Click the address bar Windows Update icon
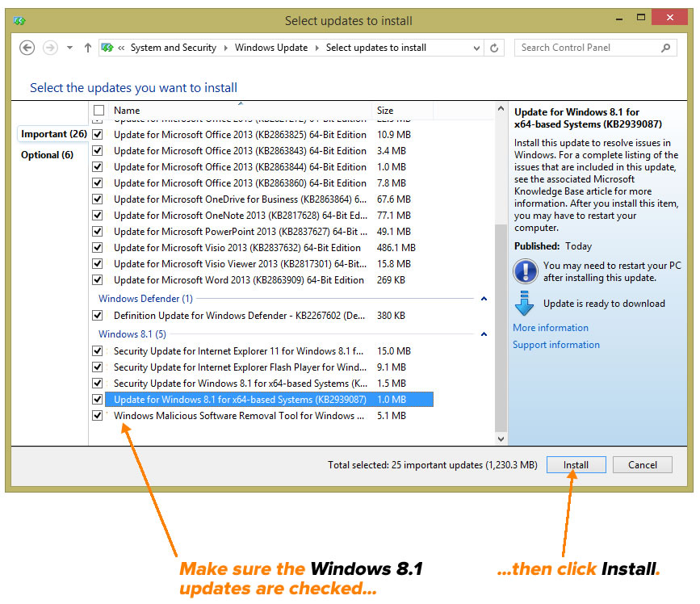Screen dimensions: 700x604 107,48
